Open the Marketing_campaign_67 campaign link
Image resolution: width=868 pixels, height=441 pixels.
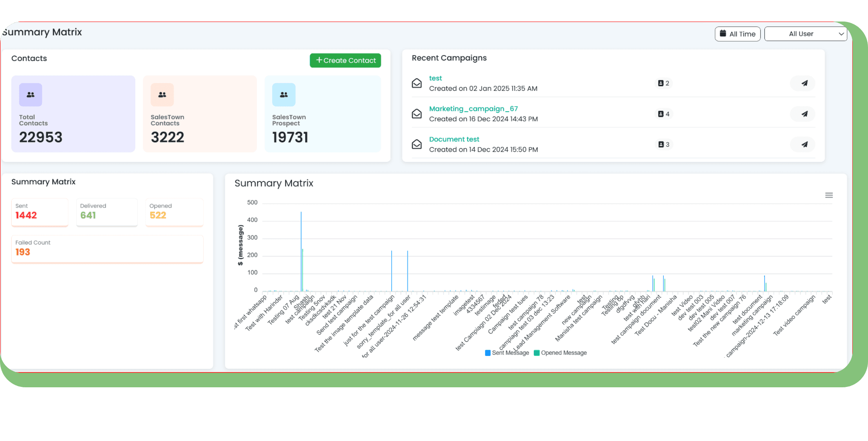[473, 109]
